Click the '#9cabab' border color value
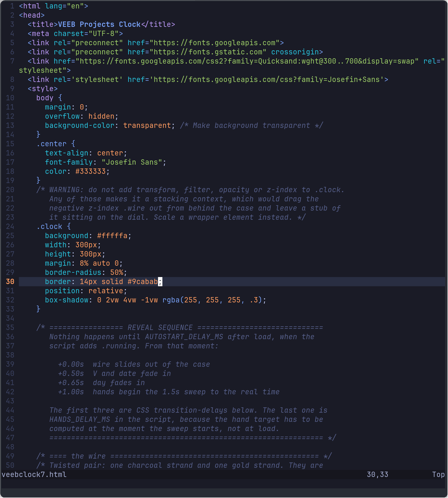 143,282
